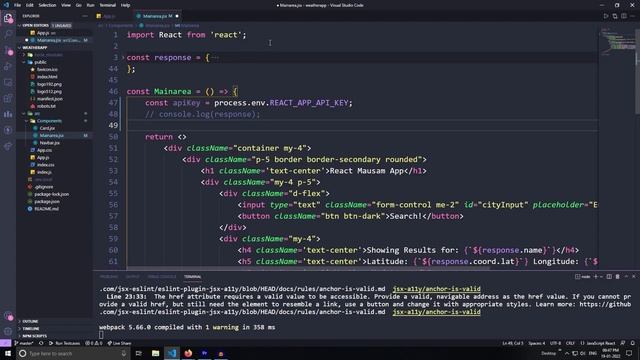Image resolution: width=640 pixels, height=360 pixels.
Task: Close the terminal panel
Action: [633, 276]
